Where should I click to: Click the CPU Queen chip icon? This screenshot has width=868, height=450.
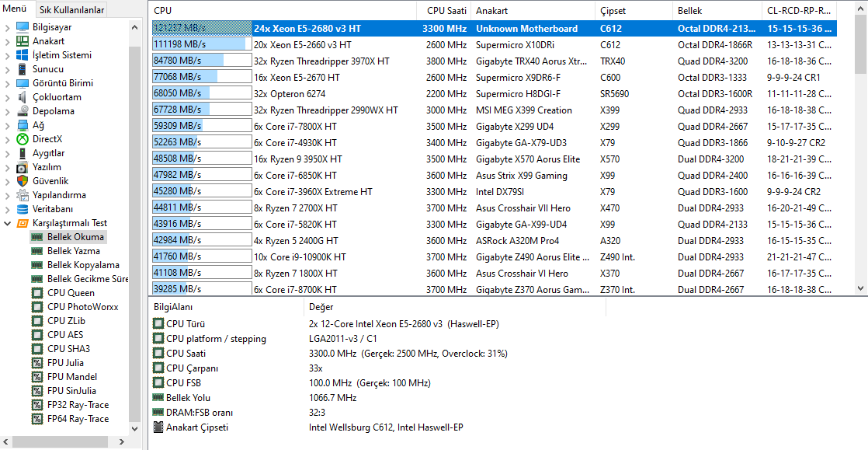pyautogui.click(x=37, y=292)
